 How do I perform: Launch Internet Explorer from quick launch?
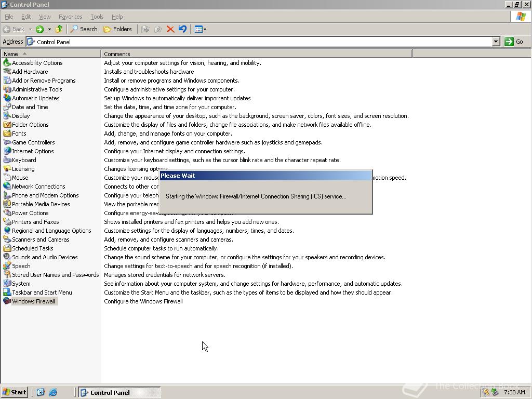(x=53, y=392)
